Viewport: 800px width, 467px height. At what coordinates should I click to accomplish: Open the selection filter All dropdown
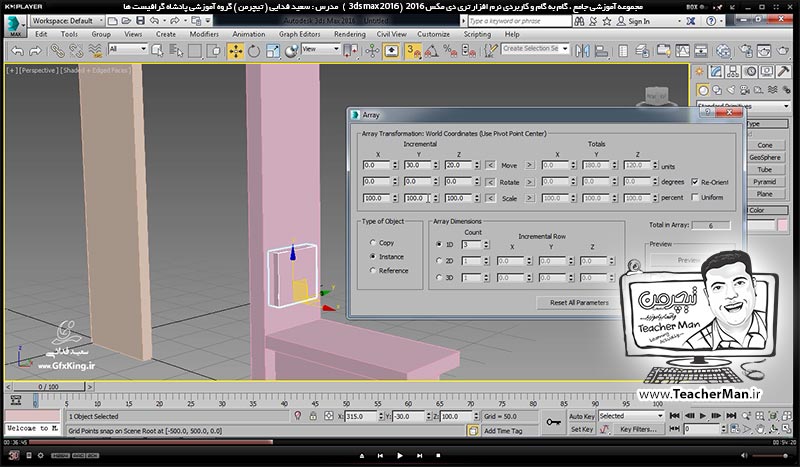(x=128, y=49)
